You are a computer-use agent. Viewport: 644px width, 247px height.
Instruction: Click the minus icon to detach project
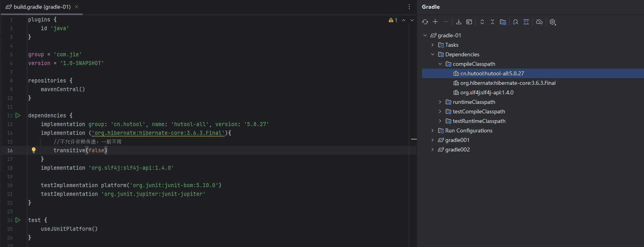click(445, 22)
